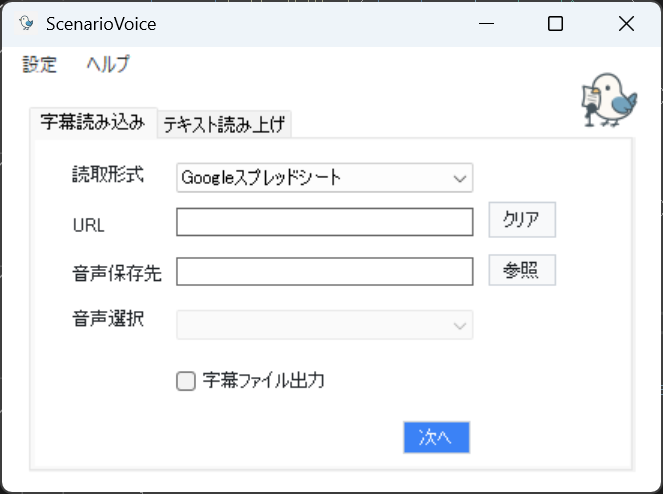Click the chevron arrow of the 読取形式 dropdown
The width and height of the screenshot is (663, 494).
tap(460, 178)
